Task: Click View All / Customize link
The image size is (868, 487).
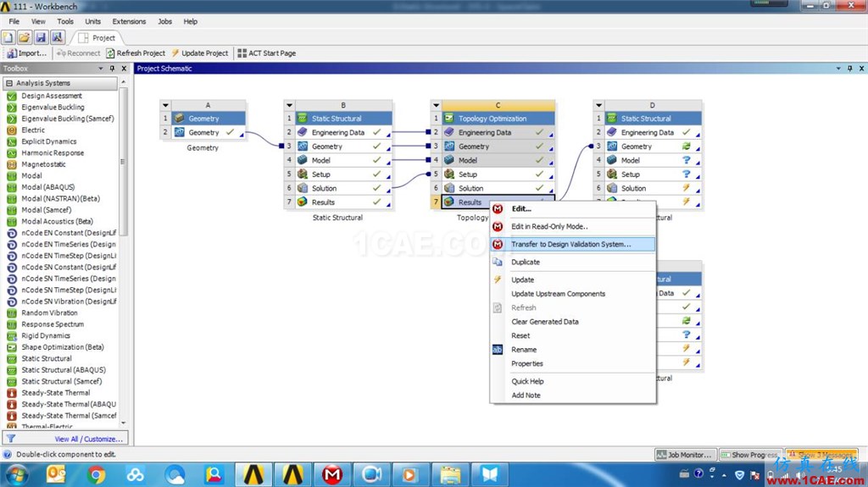Action: (x=88, y=439)
